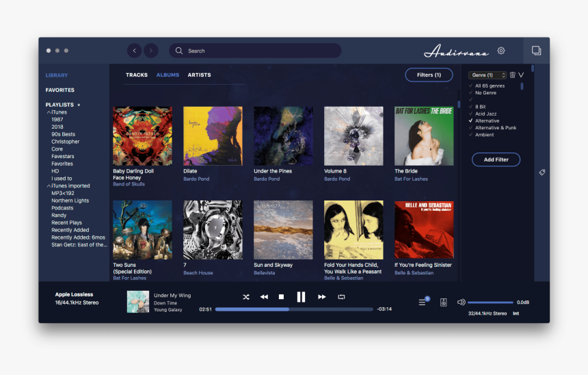This screenshot has height=375, width=588.
Task: Open the play queue list icon
Action: click(423, 302)
